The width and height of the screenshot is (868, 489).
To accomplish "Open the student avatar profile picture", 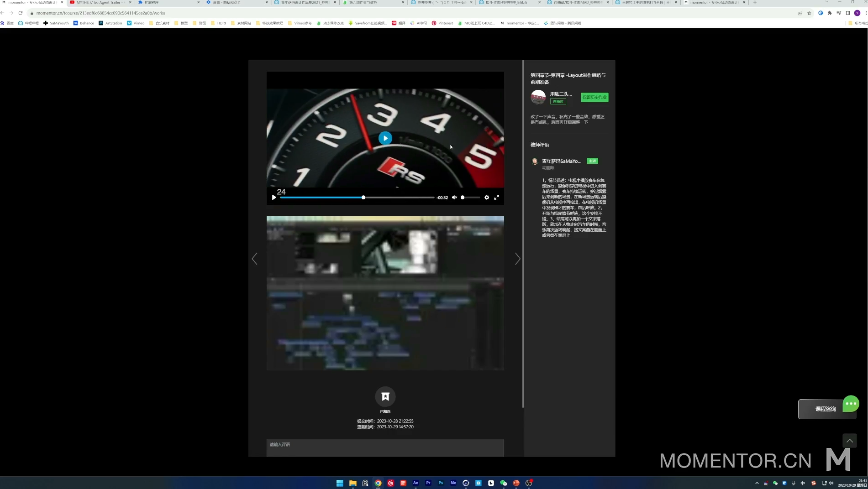I will click(538, 97).
